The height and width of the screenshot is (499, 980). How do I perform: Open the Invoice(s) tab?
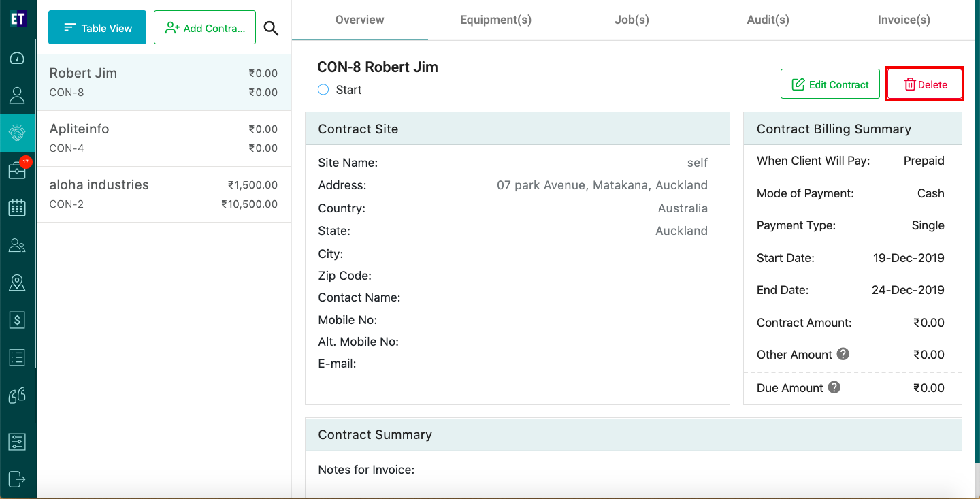[904, 20]
